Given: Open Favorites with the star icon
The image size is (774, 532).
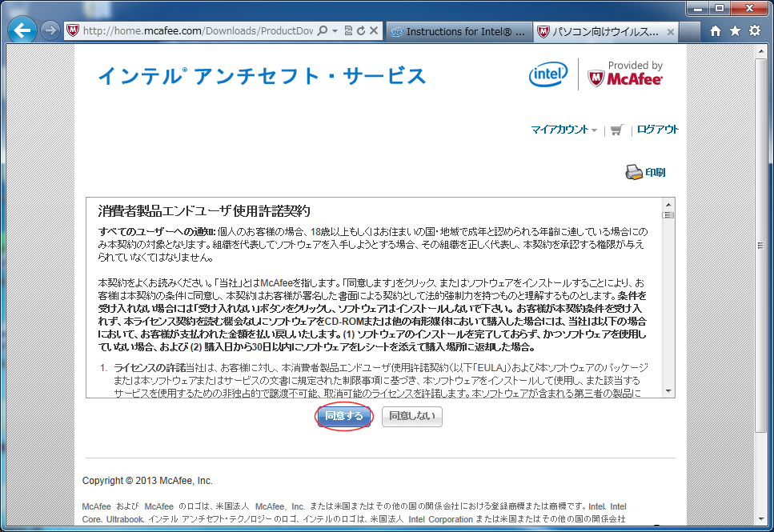Looking at the screenshot, I should coord(735,31).
